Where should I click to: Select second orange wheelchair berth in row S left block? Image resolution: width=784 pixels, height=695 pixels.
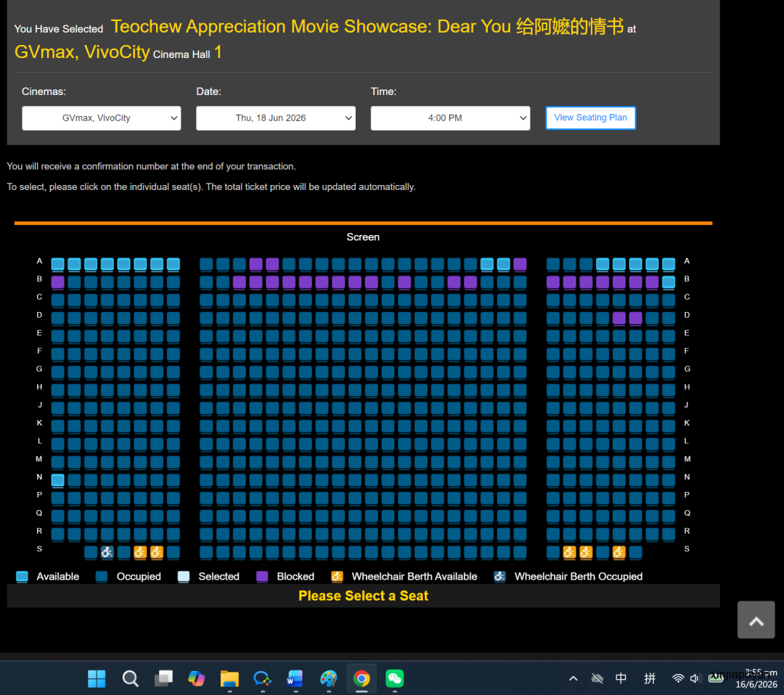(x=157, y=552)
